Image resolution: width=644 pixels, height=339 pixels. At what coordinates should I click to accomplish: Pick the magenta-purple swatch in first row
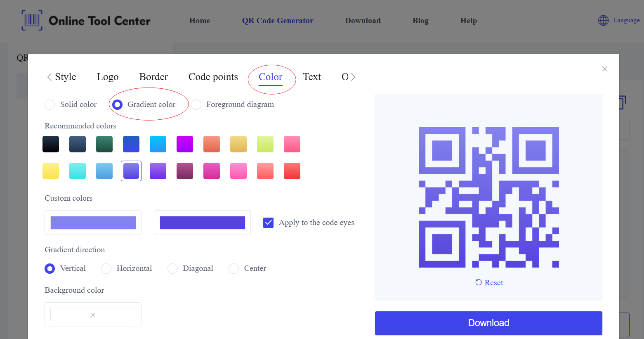[185, 144]
